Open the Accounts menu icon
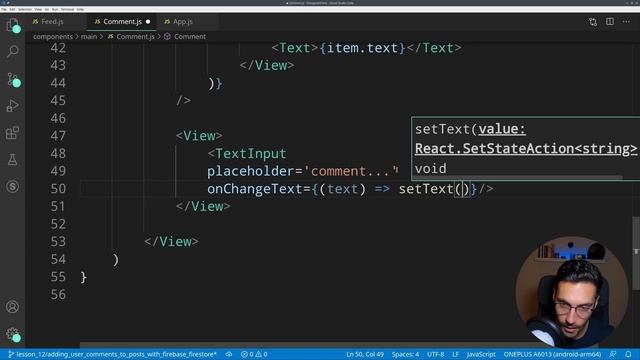This screenshot has width=640, height=360. pyautogui.click(x=13, y=307)
